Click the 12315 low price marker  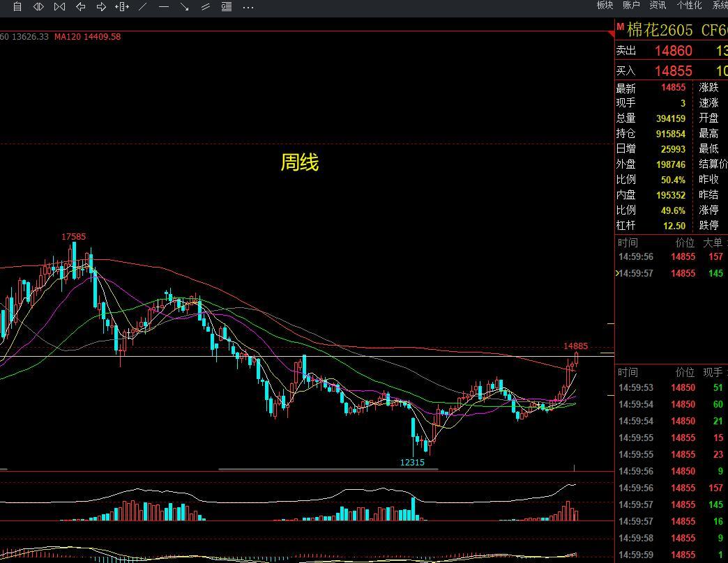coord(412,462)
